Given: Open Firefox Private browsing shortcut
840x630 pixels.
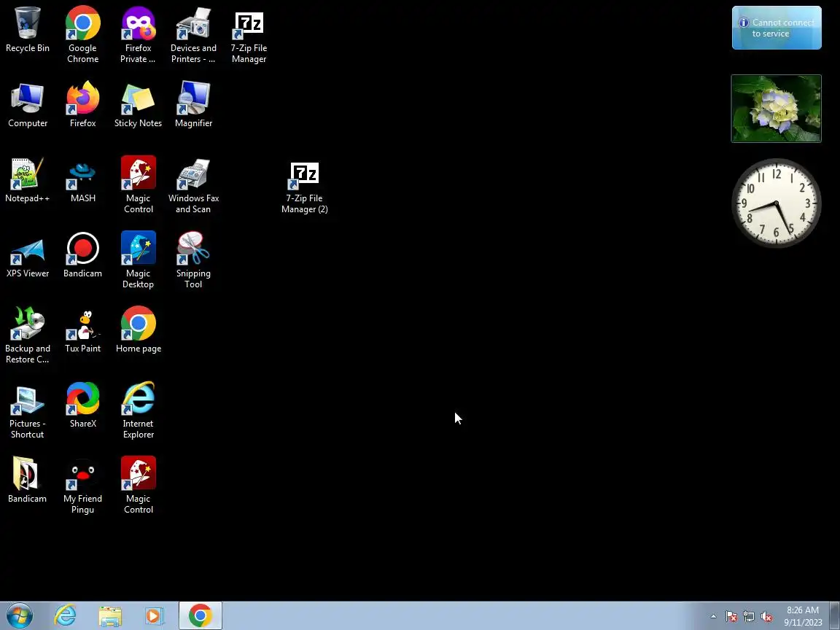Looking at the screenshot, I should (139, 35).
